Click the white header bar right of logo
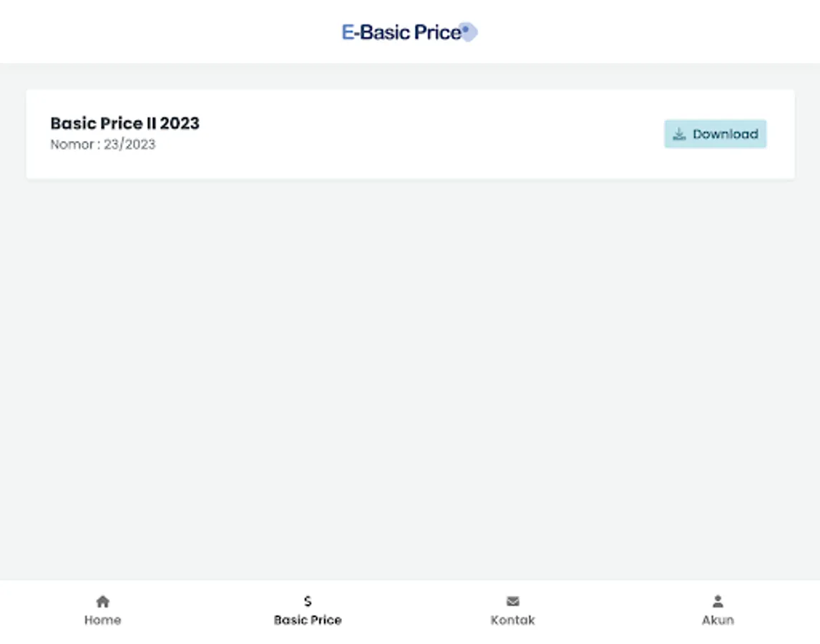 644,31
